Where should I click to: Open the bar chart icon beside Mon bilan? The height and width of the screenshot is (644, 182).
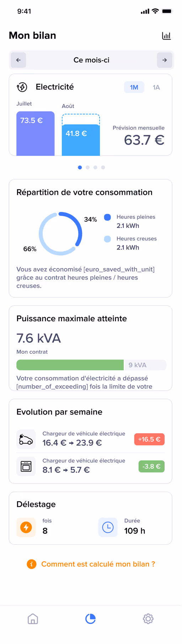[x=166, y=36]
